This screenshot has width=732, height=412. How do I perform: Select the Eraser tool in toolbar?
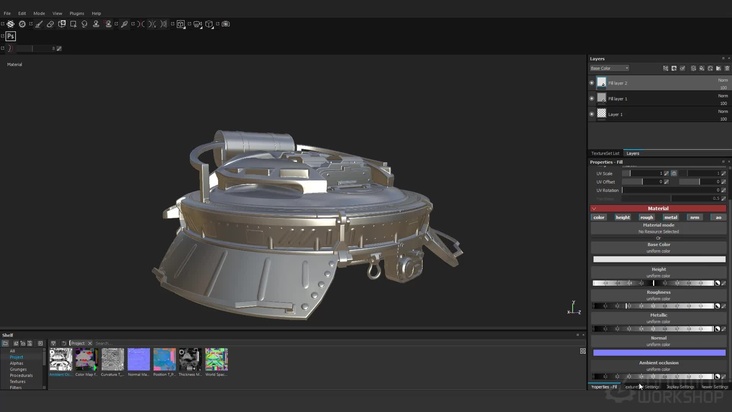pyautogui.click(x=50, y=24)
